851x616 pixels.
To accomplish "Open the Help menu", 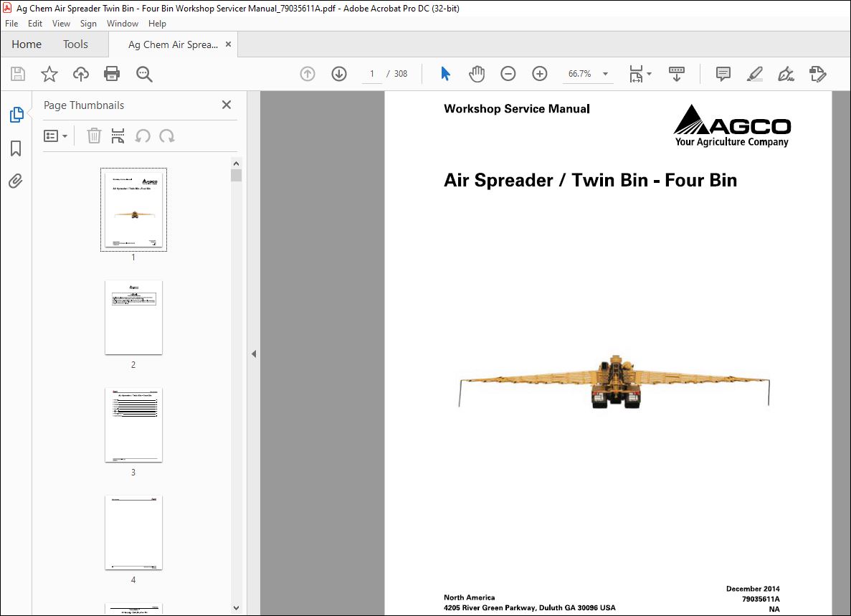I will pos(157,24).
